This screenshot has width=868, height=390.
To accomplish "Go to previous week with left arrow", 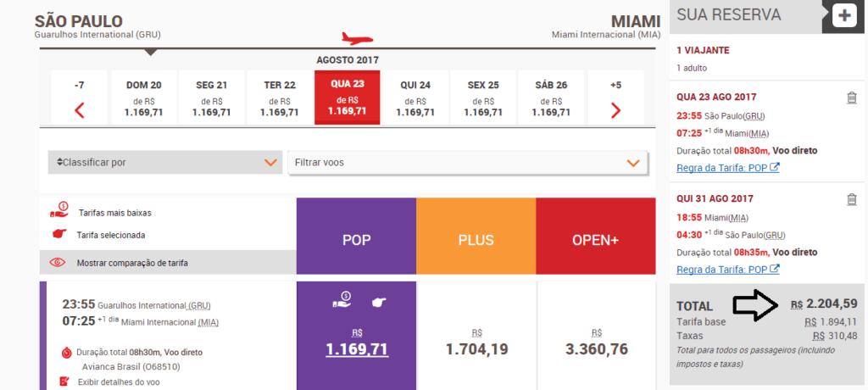I will [79, 111].
